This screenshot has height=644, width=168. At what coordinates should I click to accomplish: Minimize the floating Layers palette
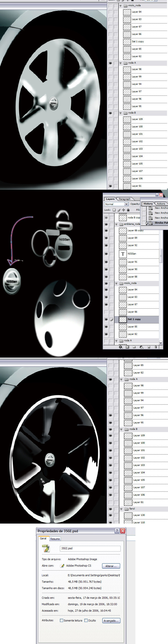pos(157,195)
